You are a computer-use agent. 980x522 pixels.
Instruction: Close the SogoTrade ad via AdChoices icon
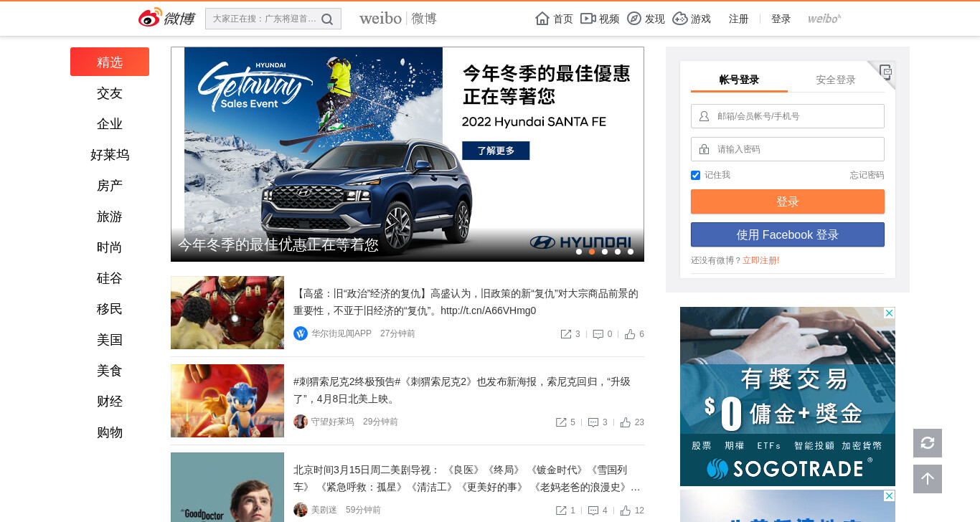[x=889, y=313]
